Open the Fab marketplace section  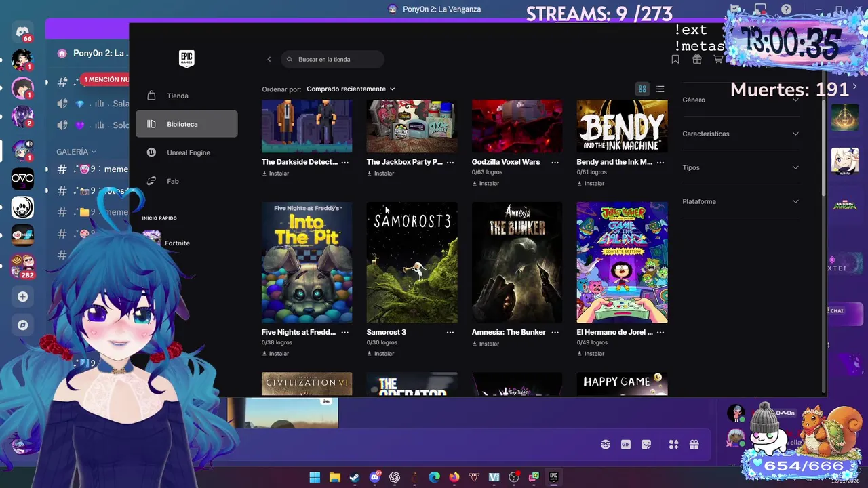(x=186, y=181)
